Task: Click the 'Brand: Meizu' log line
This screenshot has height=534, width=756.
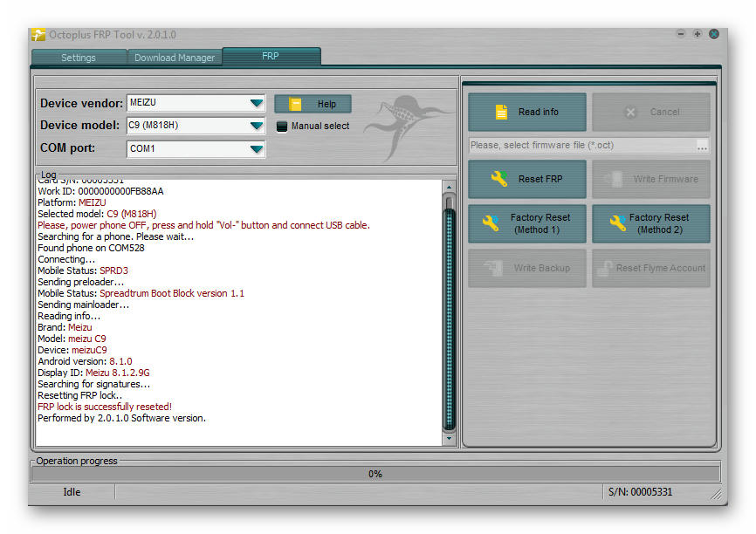Action: coord(65,328)
